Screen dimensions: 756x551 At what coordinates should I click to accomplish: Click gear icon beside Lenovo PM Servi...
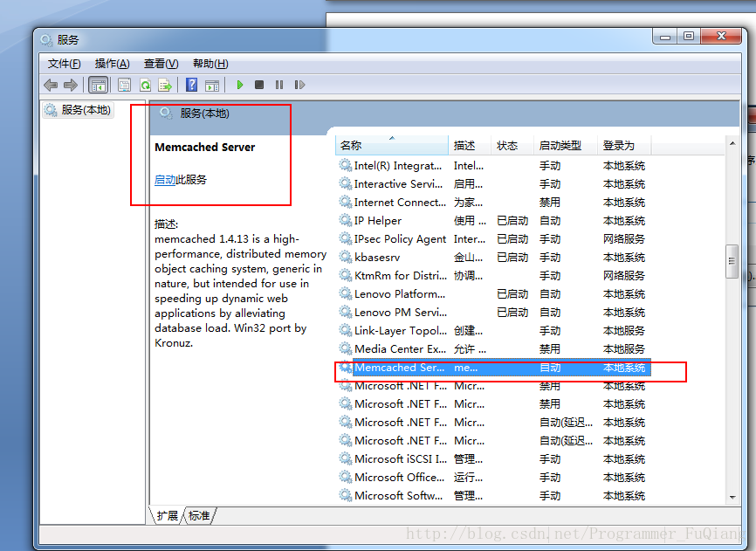345,312
